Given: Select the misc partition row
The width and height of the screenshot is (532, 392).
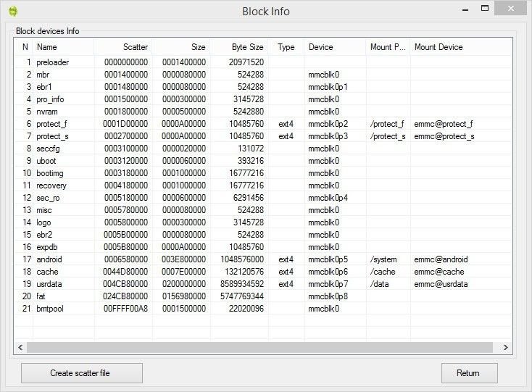Looking at the screenshot, I should [263, 210].
